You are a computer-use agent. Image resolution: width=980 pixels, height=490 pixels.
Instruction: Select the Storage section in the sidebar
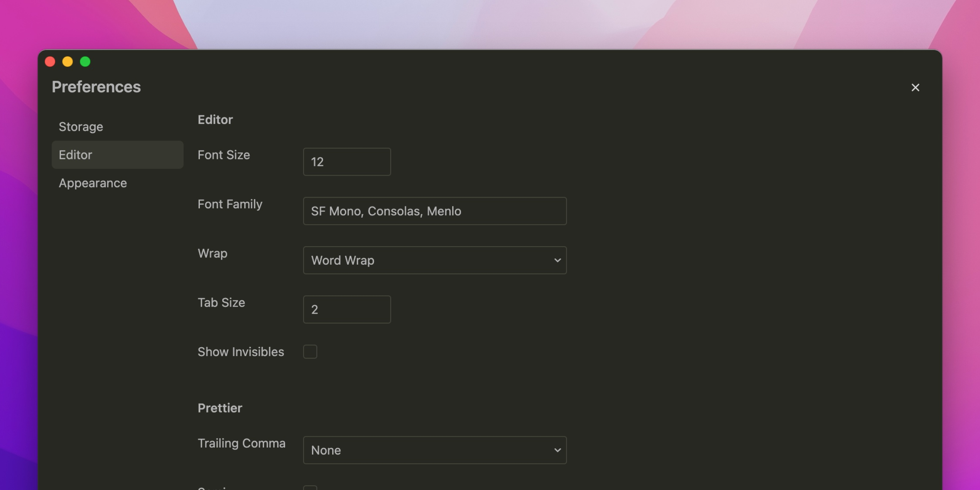pos(81,126)
